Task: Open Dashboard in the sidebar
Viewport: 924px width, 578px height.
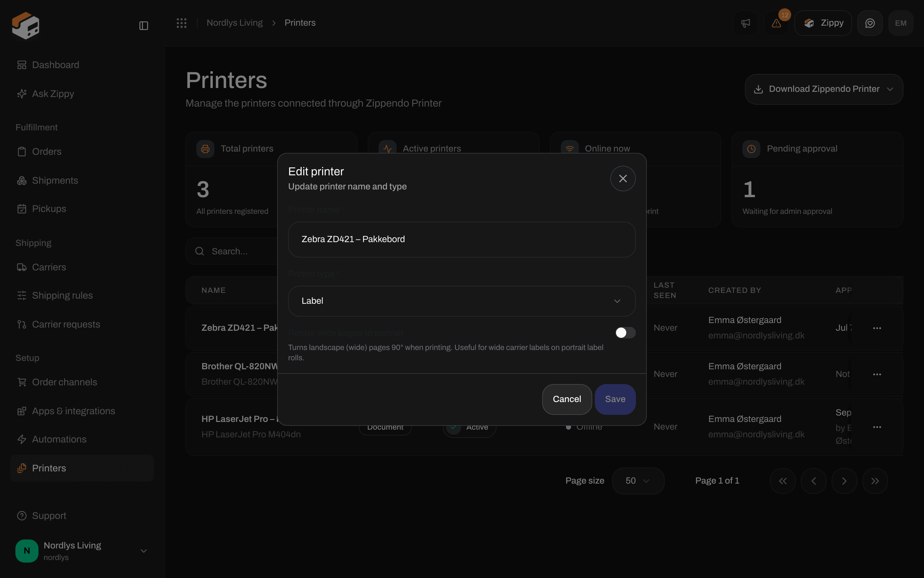Action: click(x=82, y=65)
